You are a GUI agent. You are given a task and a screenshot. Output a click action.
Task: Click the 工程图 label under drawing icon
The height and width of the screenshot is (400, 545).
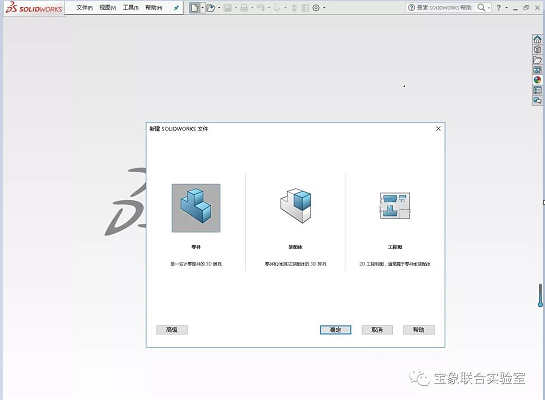pos(395,247)
